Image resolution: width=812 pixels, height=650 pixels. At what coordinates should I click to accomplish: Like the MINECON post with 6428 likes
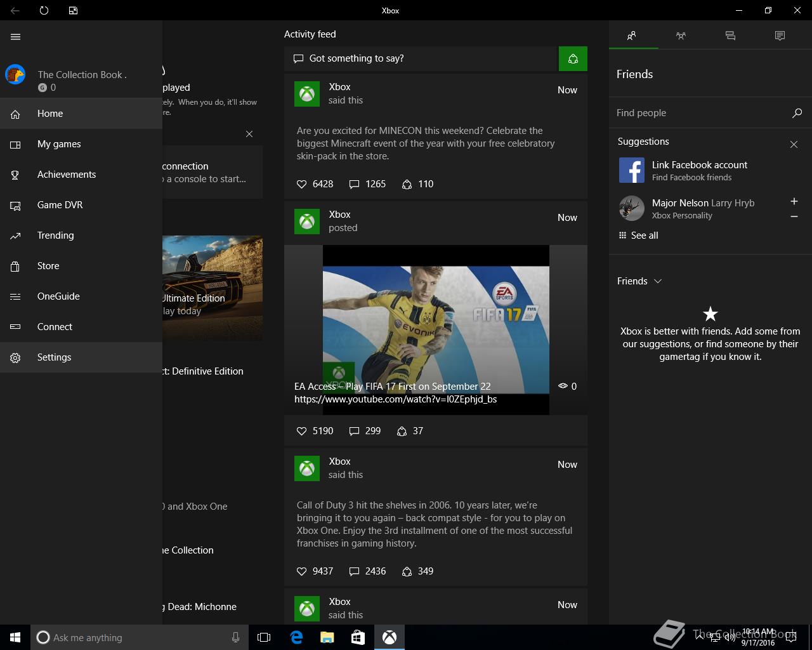point(315,184)
